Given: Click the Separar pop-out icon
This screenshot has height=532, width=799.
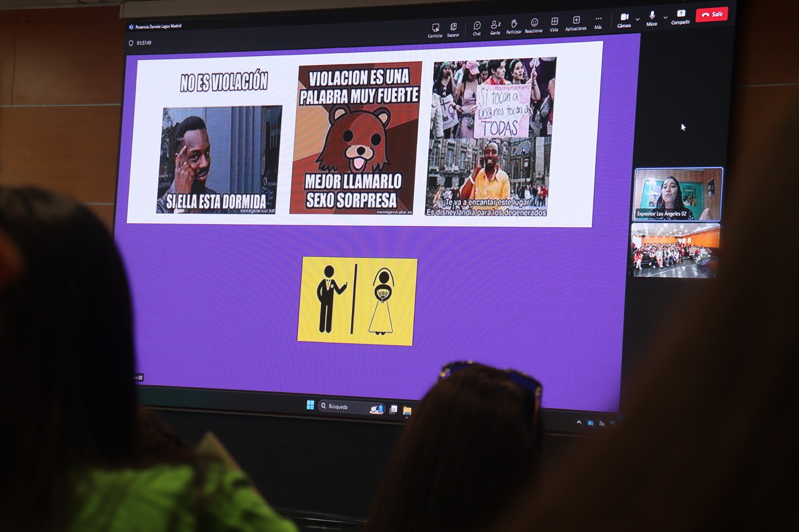Looking at the screenshot, I should click(x=453, y=29).
